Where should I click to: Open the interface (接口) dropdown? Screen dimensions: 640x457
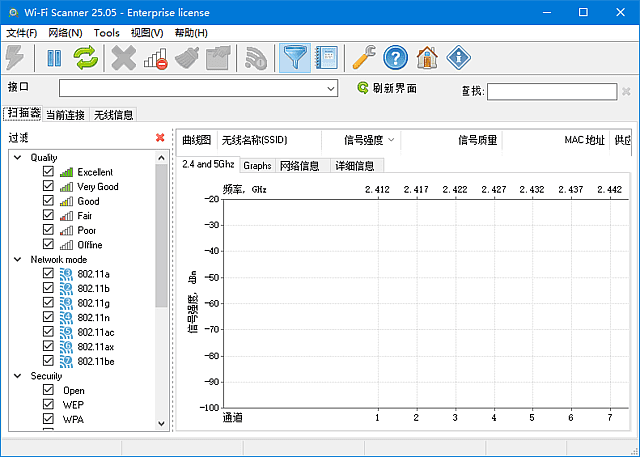pyautogui.click(x=331, y=89)
